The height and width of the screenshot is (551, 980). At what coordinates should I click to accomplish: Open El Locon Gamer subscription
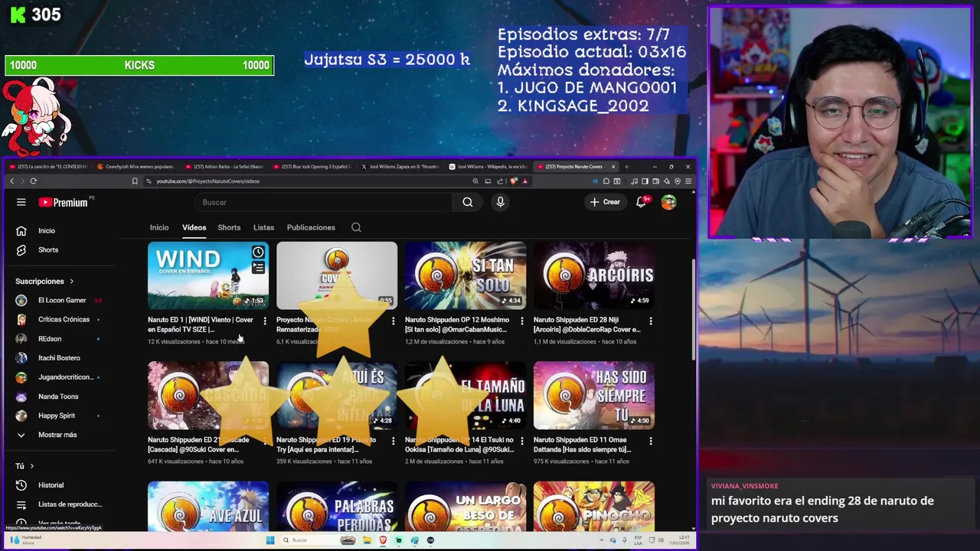pos(61,300)
